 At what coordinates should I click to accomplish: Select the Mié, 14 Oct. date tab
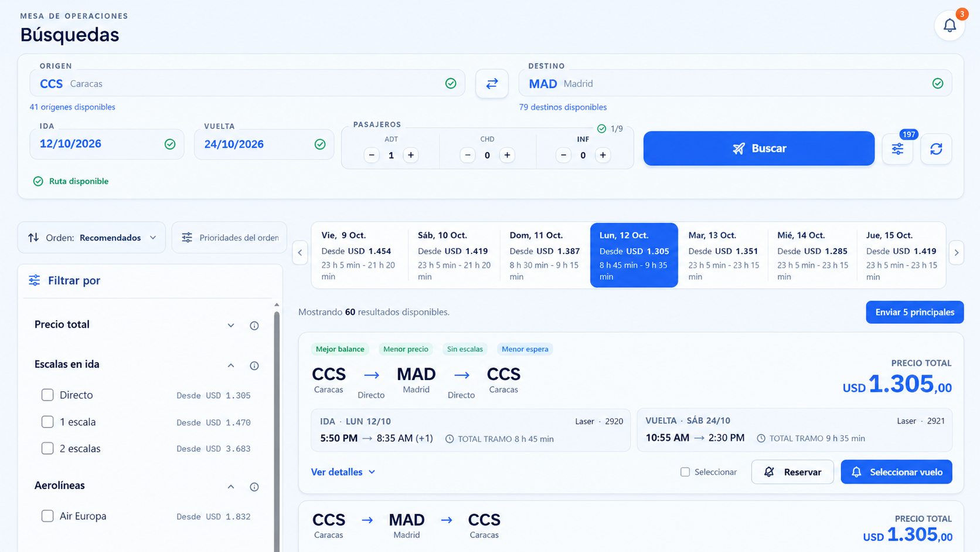(812, 255)
